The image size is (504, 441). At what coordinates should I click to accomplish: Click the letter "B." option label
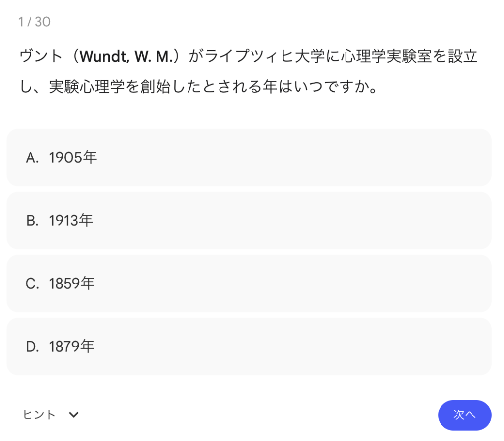coord(32,220)
